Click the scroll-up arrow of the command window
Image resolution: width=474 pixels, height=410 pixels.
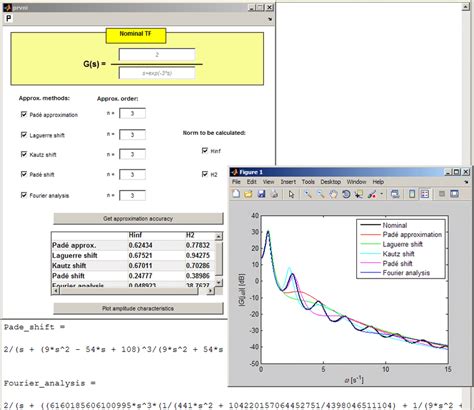(466, 6)
